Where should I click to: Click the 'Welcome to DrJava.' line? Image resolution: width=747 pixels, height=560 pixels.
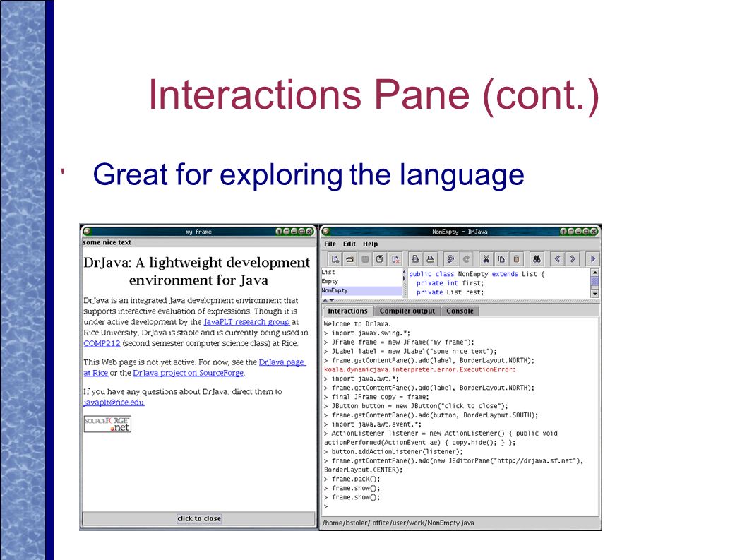coord(357,323)
